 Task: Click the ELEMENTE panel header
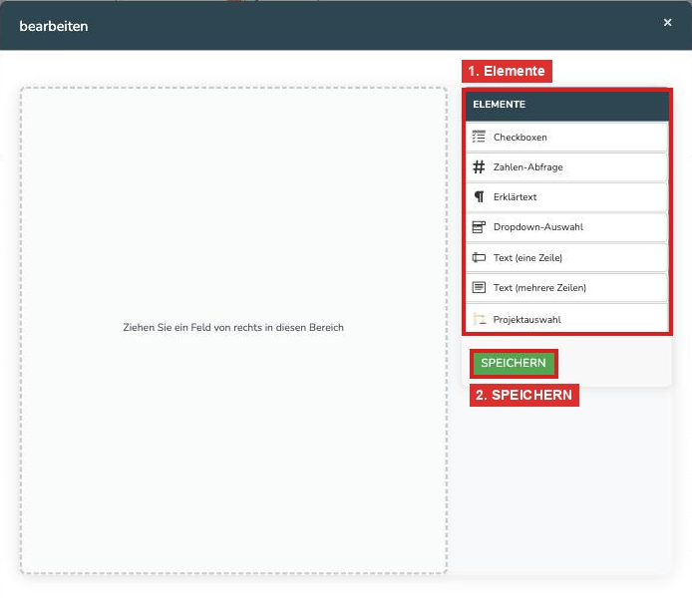pyautogui.click(x=567, y=105)
